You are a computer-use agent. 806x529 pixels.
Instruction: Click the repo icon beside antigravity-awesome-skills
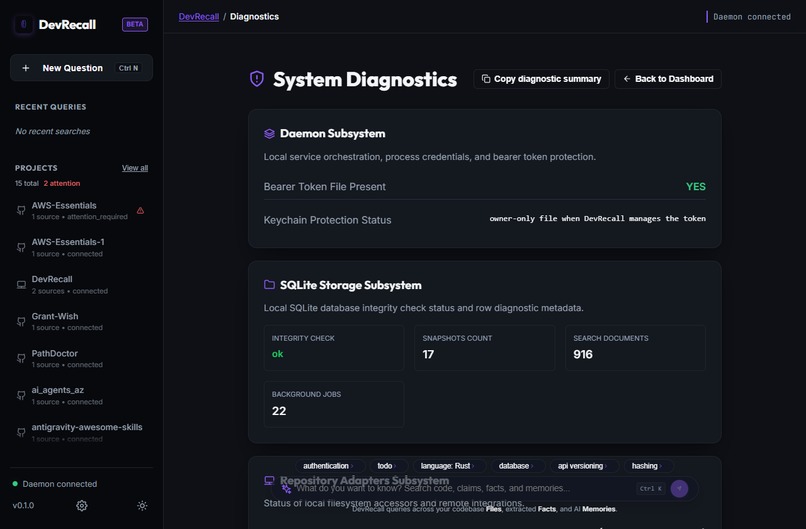point(21,432)
